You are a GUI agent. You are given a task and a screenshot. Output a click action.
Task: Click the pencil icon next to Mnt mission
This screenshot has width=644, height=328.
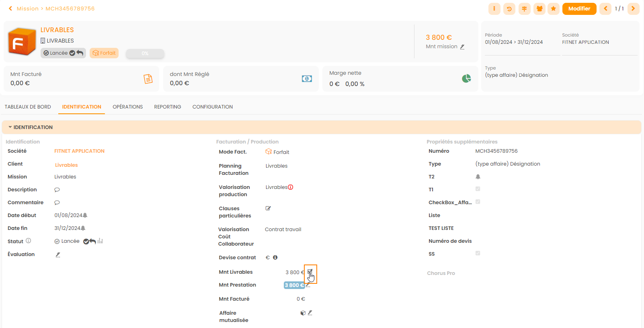click(x=462, y=47)
